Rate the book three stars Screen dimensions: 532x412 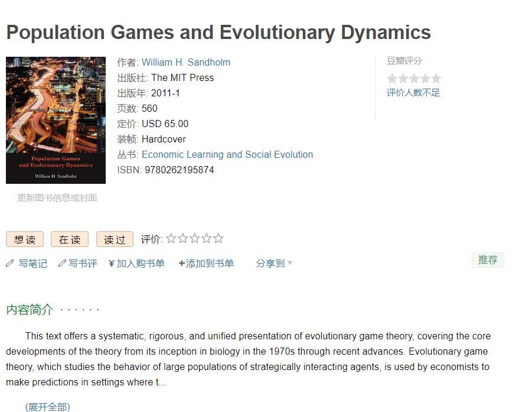[x=195, y=239]
